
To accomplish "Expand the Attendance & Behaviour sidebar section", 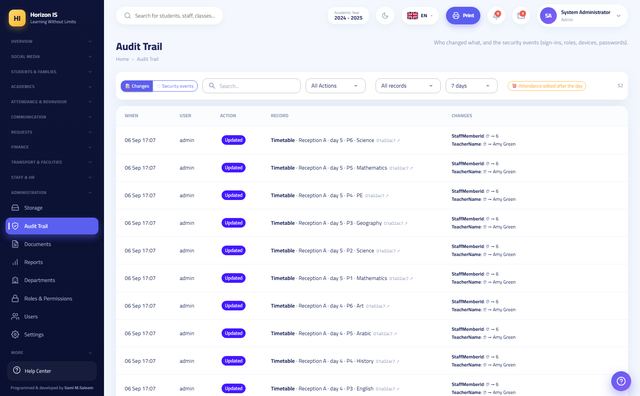I will point(51,102).
